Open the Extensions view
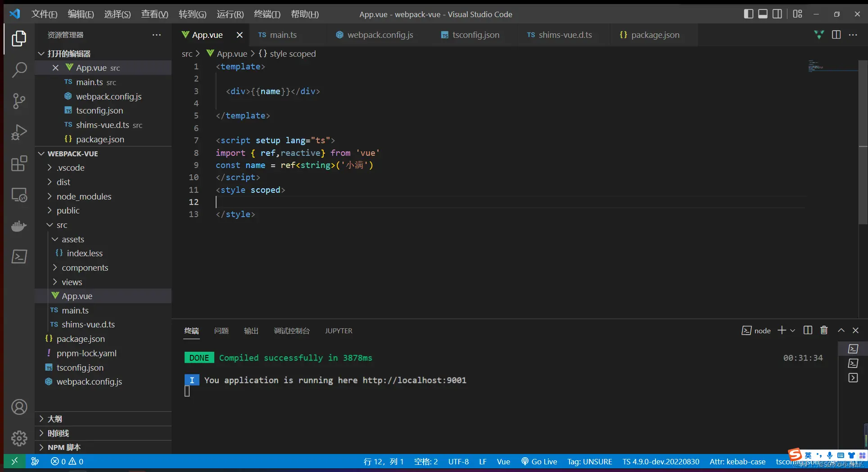 [x=19, y=163]
